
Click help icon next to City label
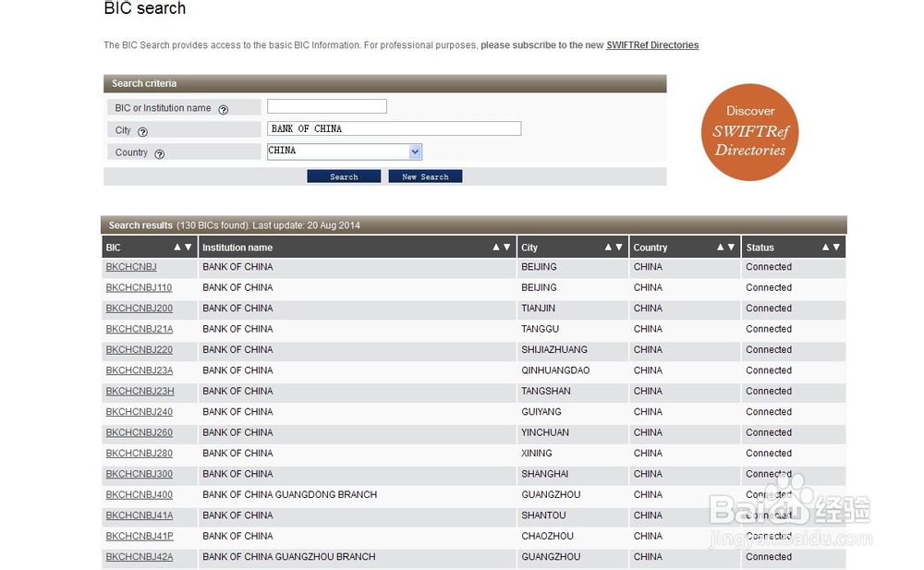[142, 131]
